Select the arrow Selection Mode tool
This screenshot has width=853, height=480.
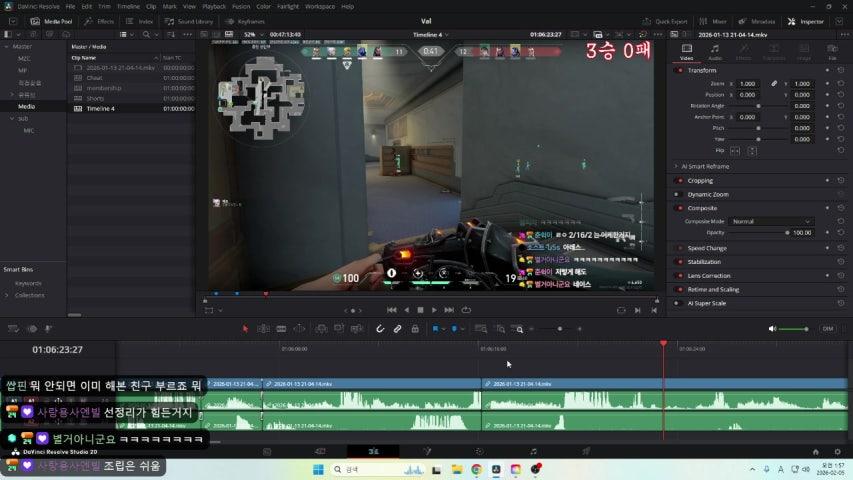[x=245, y=328]
